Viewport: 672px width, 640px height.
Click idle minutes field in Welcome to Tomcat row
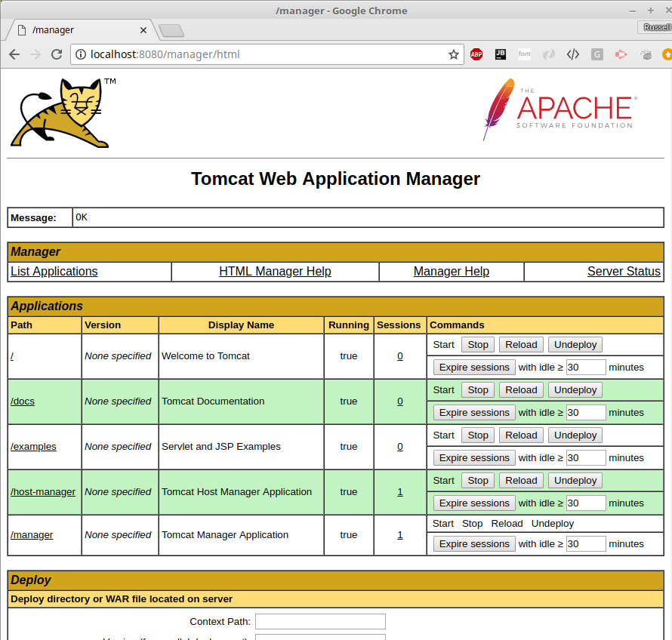[x=586, y=367]
